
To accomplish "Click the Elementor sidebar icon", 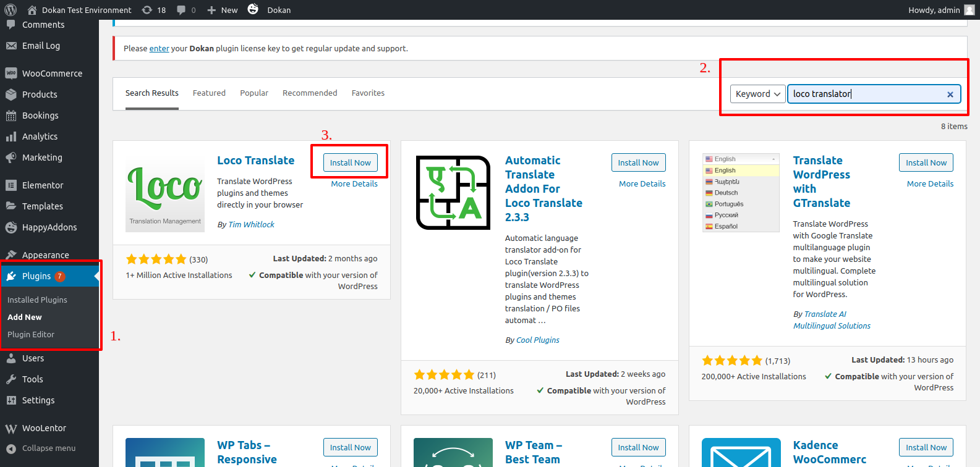I will pos(11,185).
